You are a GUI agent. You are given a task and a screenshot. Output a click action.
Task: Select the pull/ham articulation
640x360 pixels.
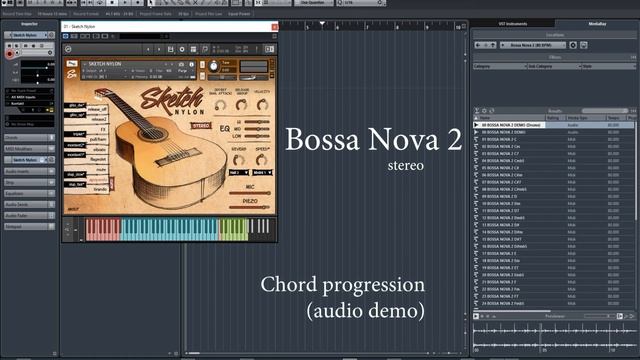[98, 140]
